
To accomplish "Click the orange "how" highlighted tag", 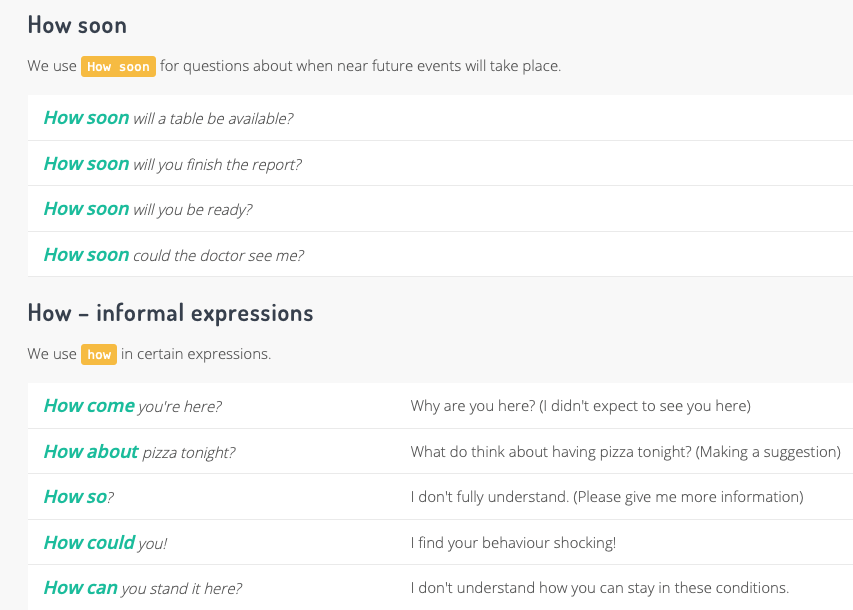I will (99, 354).
